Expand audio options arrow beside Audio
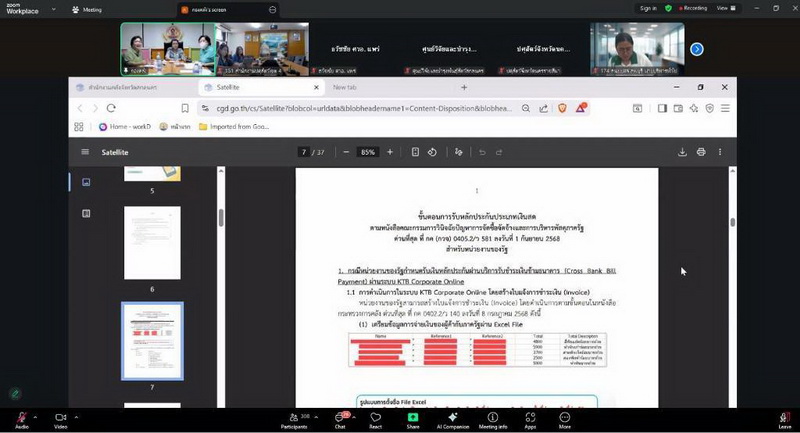The image size is (800, 433). coord(36,416)
